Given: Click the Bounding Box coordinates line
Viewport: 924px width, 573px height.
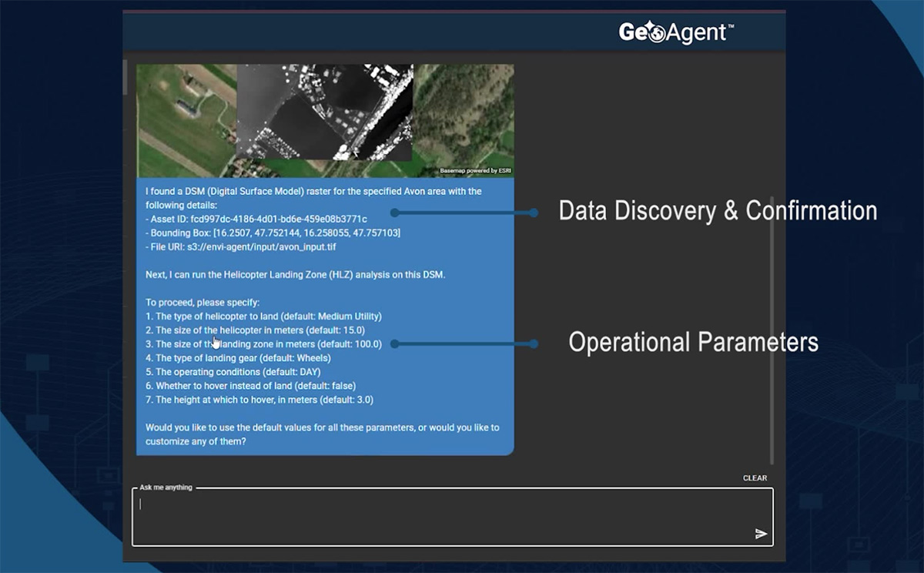Looking at the screenshot, I should [x=273, y=233].
